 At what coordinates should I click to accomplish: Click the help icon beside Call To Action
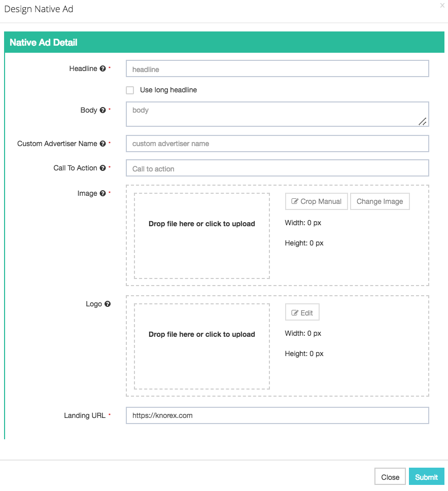coord(102,168)
